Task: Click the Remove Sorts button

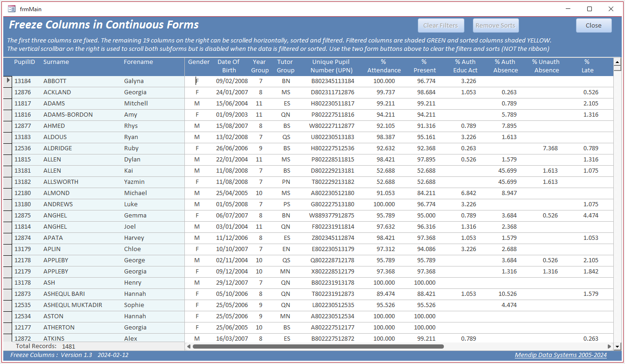Action: 496,26
